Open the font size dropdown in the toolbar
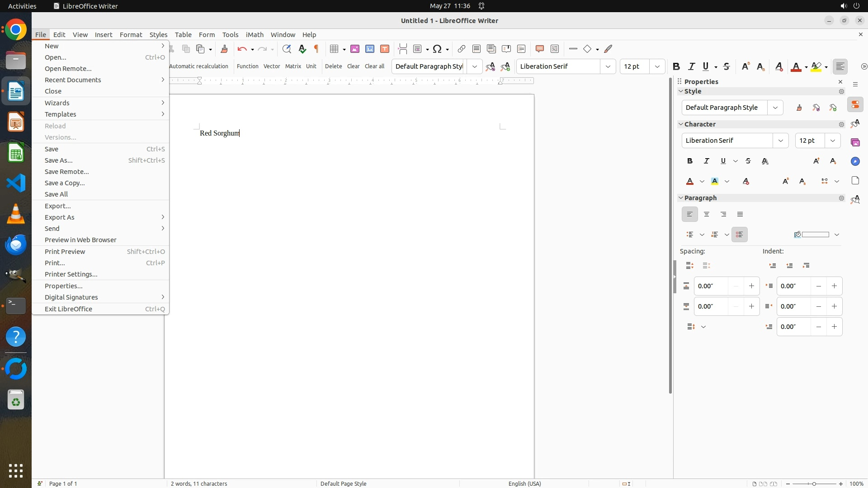The width and height of the screenshot is (868, 488). click(657, 66)
